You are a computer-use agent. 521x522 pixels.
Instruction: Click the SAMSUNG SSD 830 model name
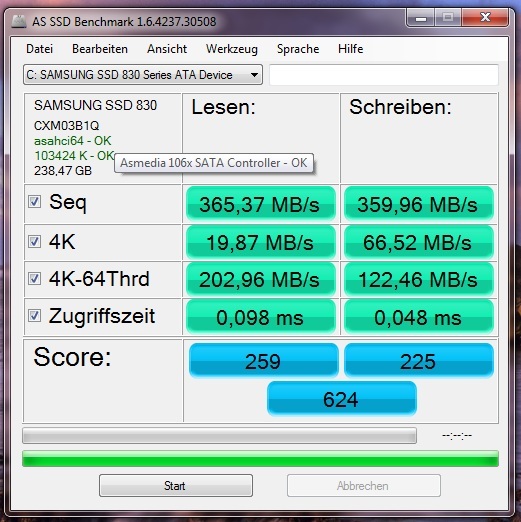[x=95, y=105]
